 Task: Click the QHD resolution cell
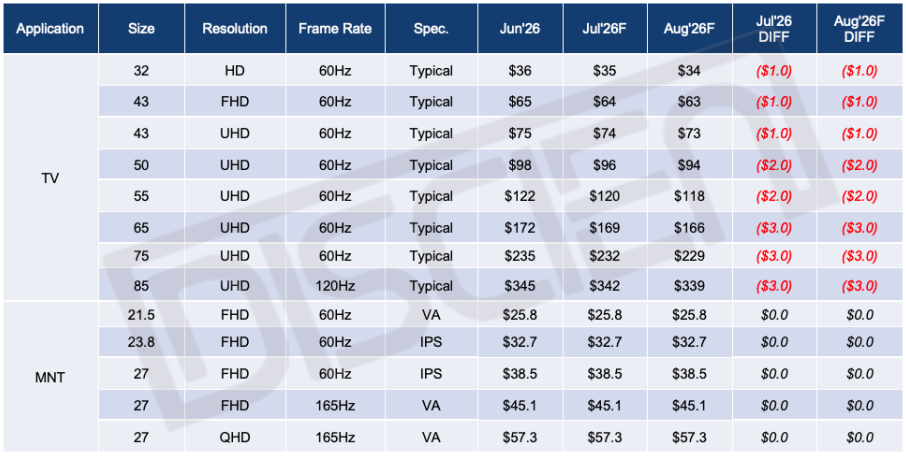point(235,437)
